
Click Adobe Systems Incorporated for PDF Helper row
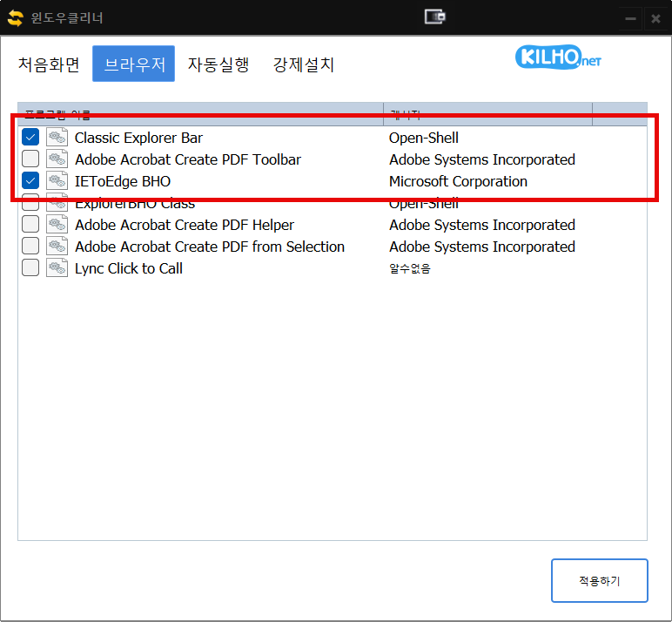coord(481,225)
